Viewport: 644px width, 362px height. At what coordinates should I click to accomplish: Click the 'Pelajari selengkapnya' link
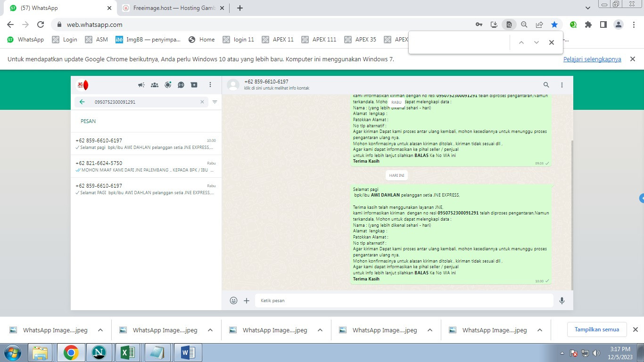[x=592, y=59]
